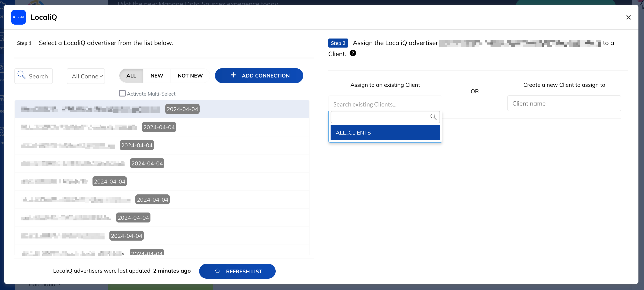644x290 pixels.
Task: Select the seventh advertiser row in list
Action: (162, 218)
